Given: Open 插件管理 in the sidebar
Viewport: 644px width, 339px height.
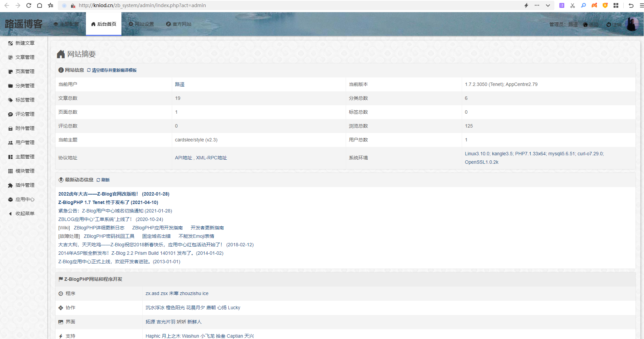Looking at the screenshot, I should click(x=24, y=185).
